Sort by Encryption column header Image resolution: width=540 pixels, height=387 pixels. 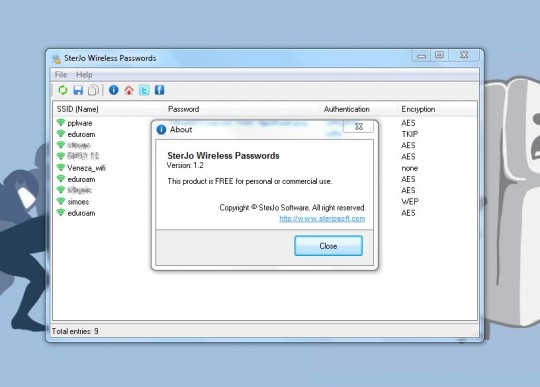pyautogui.click(x=437, y=109)
